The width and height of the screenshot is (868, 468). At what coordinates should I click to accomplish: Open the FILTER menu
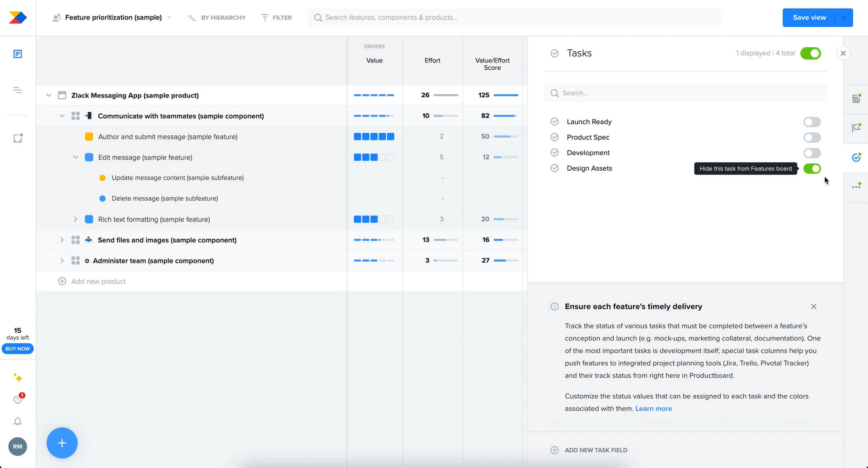[276, 17]
